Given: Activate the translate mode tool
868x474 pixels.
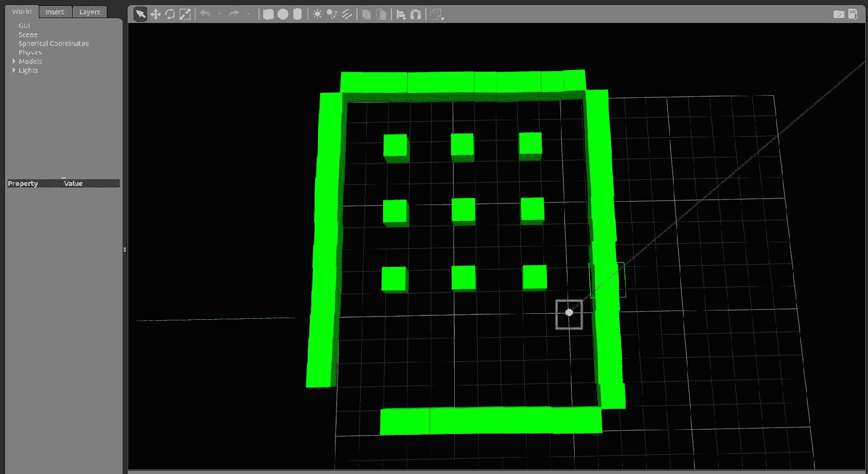Looking at the screenshot, I should tap(155, 14).
